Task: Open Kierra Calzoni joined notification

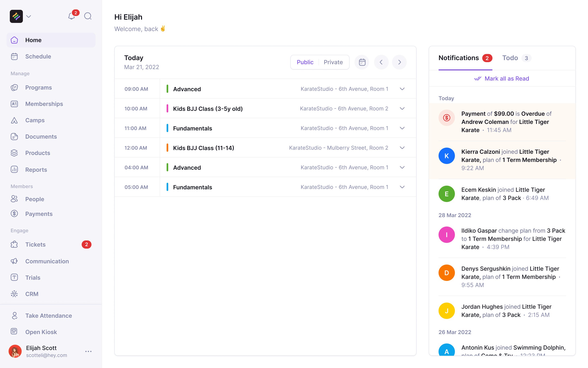Action: click(502, 160)
